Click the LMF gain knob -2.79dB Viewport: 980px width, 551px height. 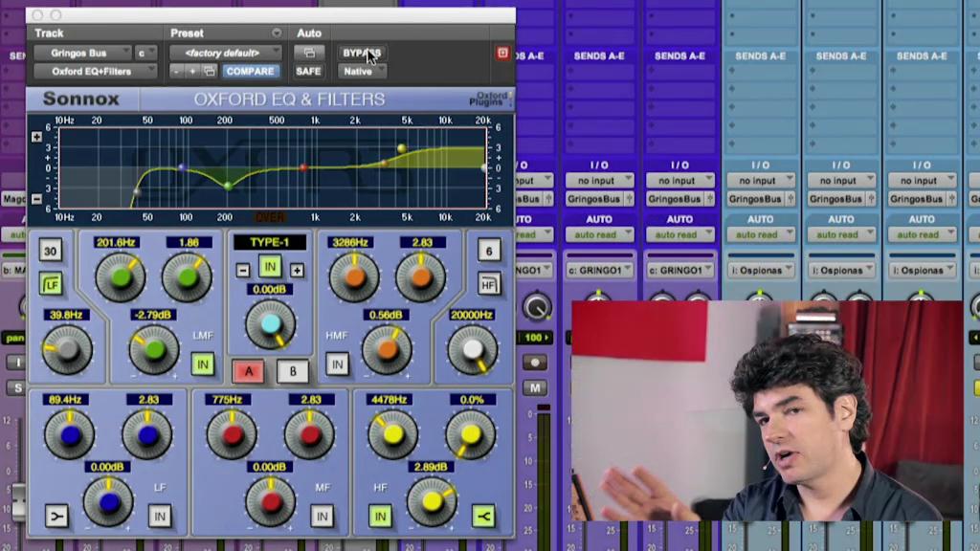(x=154, y=350)
